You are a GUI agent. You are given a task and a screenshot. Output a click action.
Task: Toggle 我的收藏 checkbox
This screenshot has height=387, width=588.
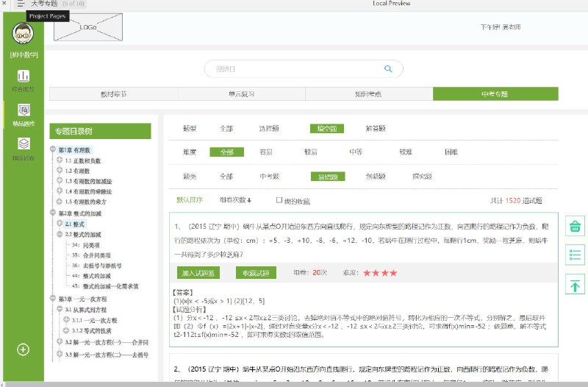coord(279,200)
